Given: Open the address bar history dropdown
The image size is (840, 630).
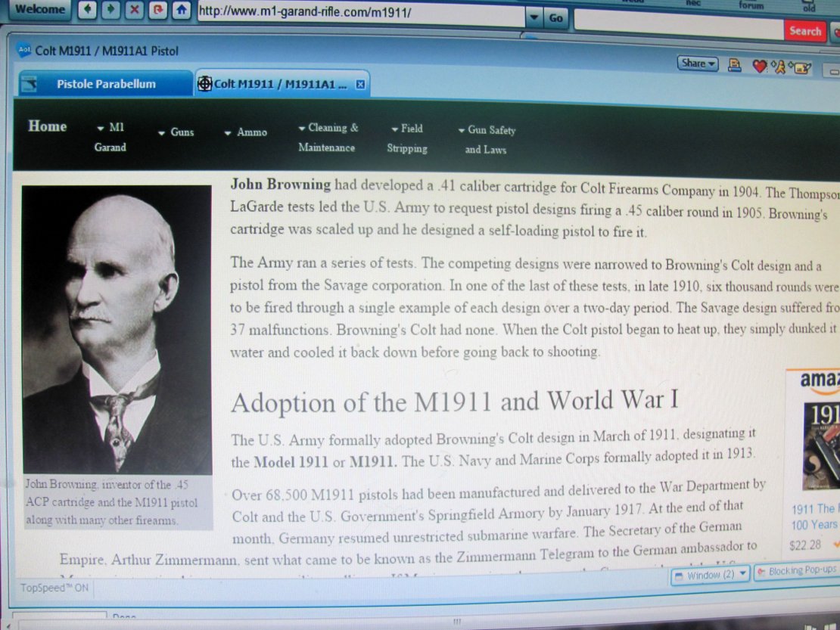Looking at the screenshot, I should point(534,17).
